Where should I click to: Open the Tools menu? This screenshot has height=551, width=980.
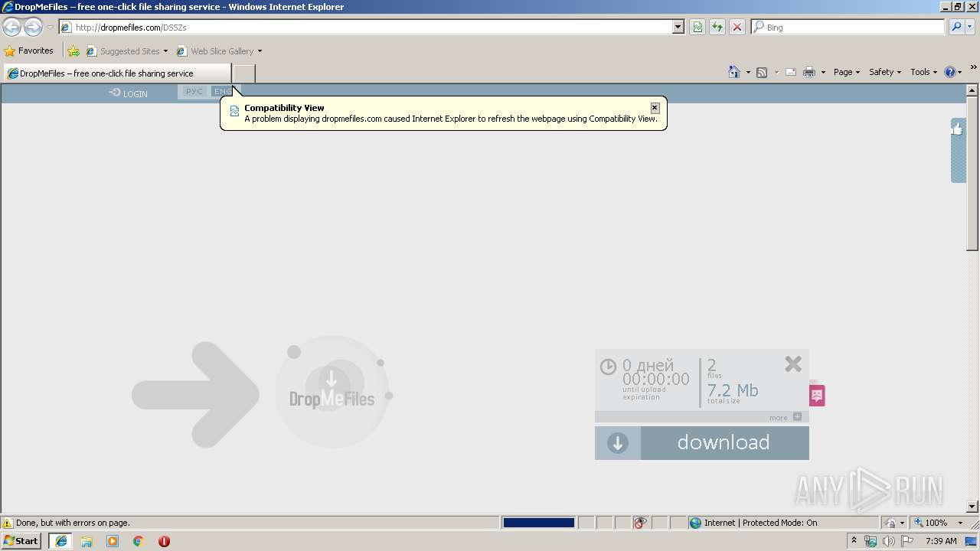[x=923, y=72]
